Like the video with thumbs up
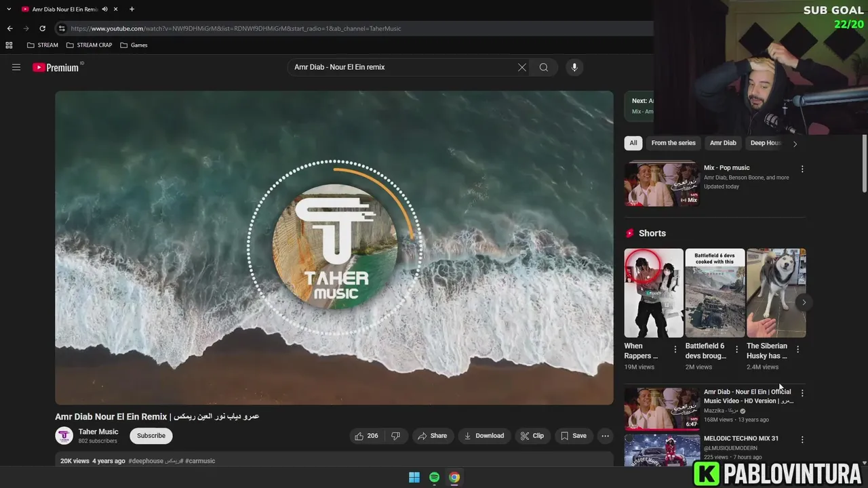868x488 pixels. (x=367, y=436)
